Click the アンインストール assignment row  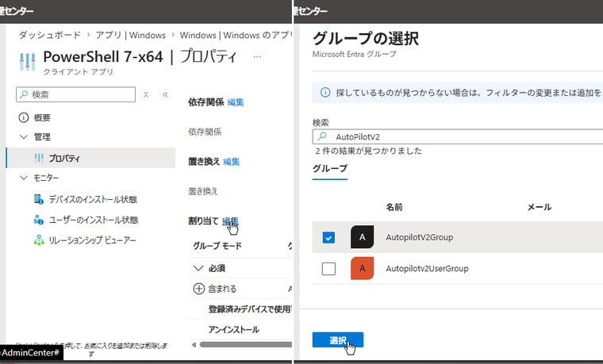pyautogui.click(x=240, y=330)
